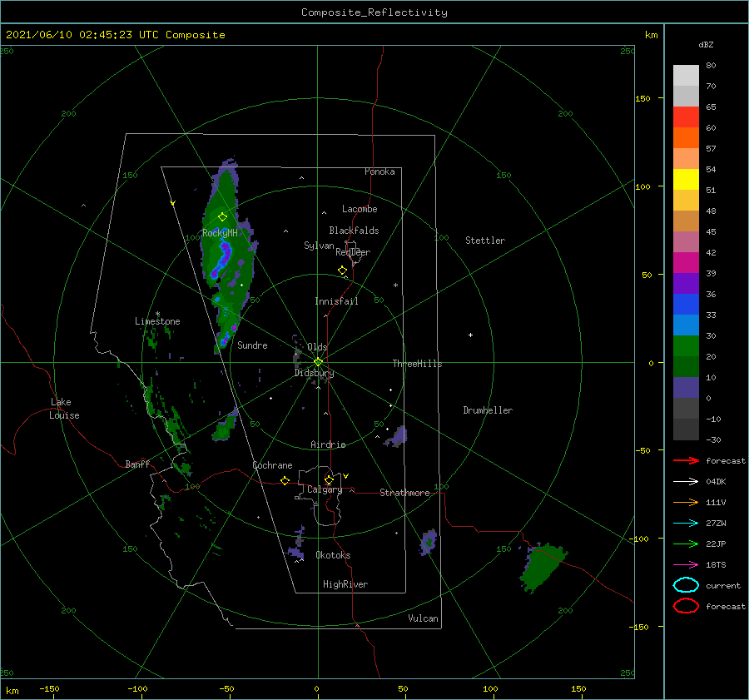Pick the light blue 30-33 dBZ band

coord(686,325)
